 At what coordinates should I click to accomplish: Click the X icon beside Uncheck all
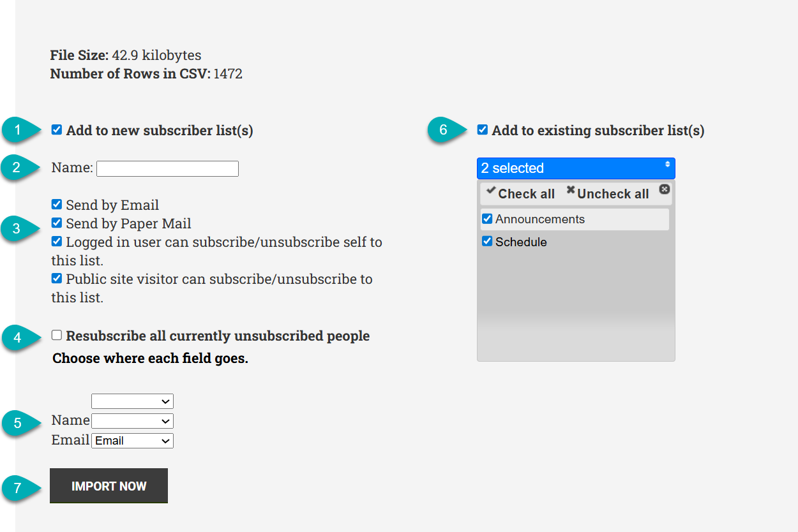(571, 191)
